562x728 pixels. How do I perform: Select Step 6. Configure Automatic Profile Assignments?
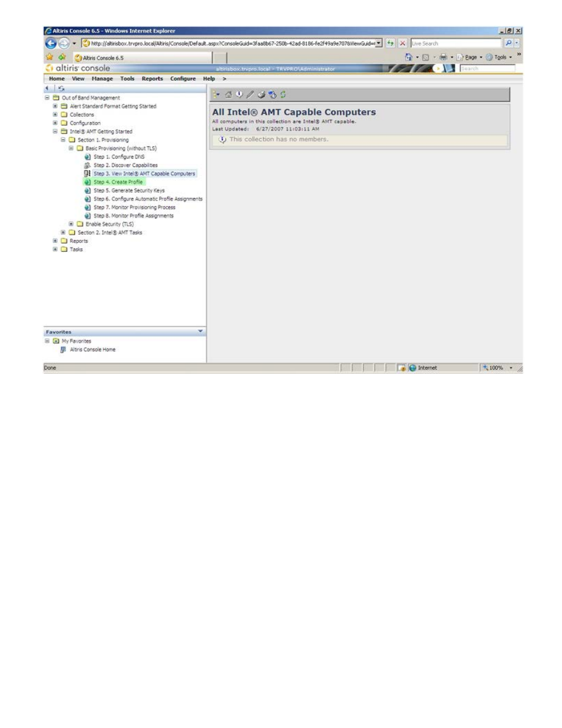point(148,199)
